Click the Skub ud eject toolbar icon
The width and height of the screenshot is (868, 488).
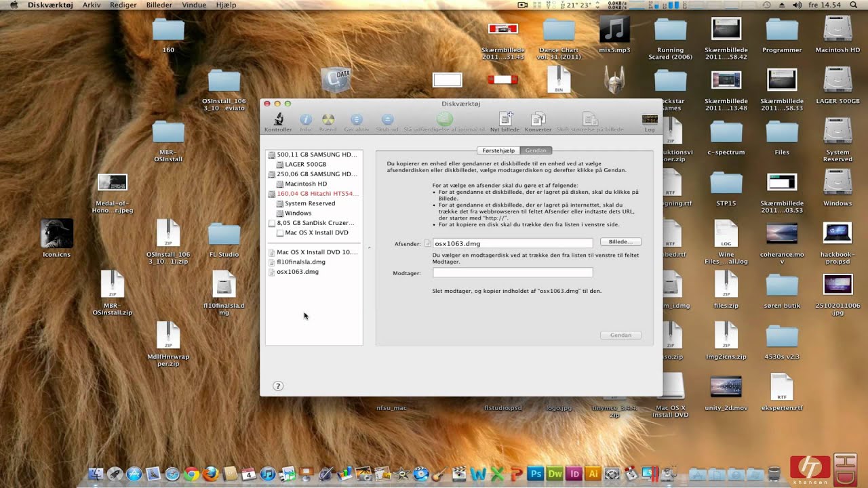[387, 121]
